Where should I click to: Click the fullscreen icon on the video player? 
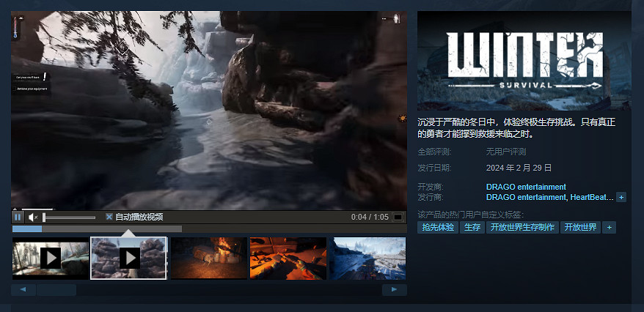tap(398, 217)
